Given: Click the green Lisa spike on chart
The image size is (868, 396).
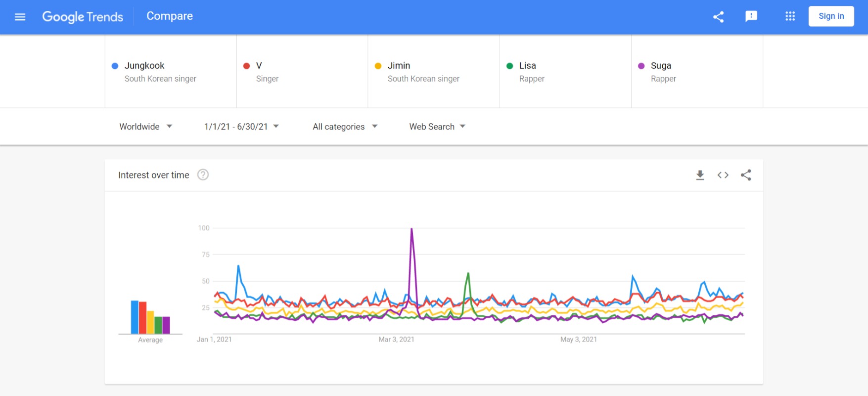Looking at the screenshot, I should 468,274.
